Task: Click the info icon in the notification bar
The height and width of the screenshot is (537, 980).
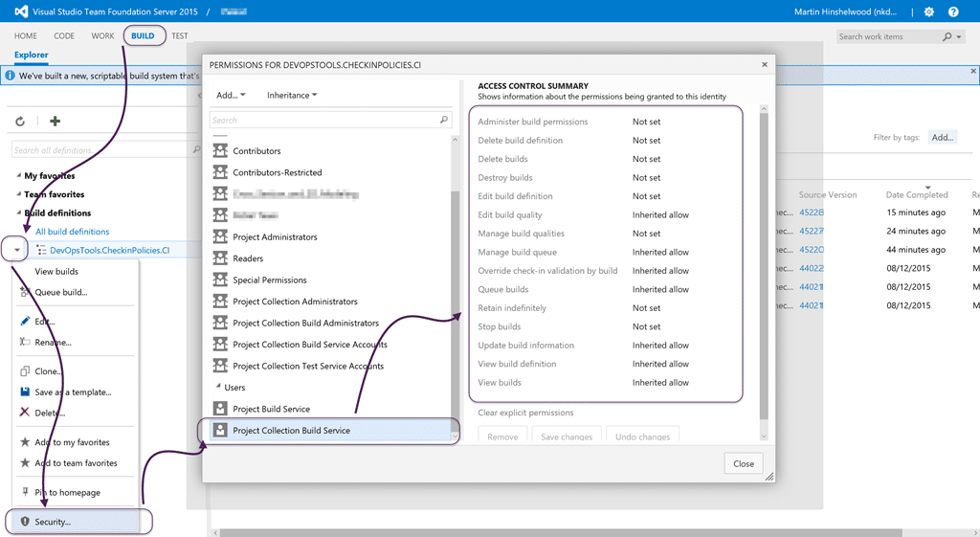Action: pos(10,76)
